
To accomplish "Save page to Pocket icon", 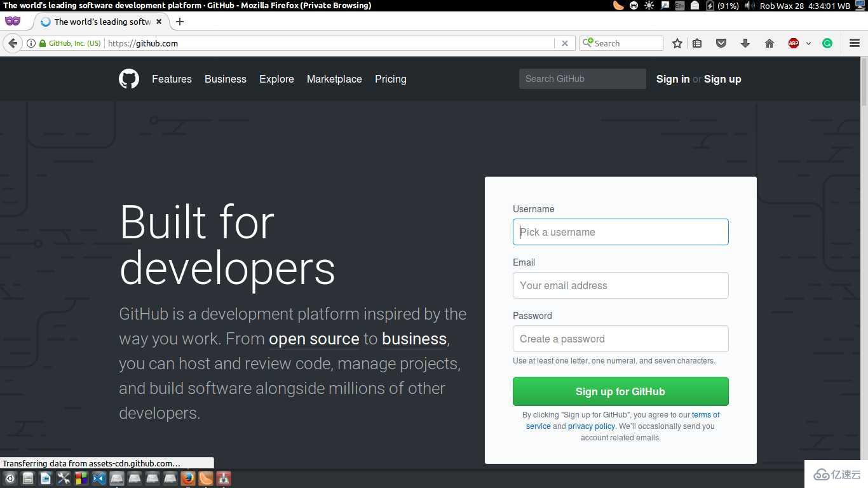I will click(721, 43).
